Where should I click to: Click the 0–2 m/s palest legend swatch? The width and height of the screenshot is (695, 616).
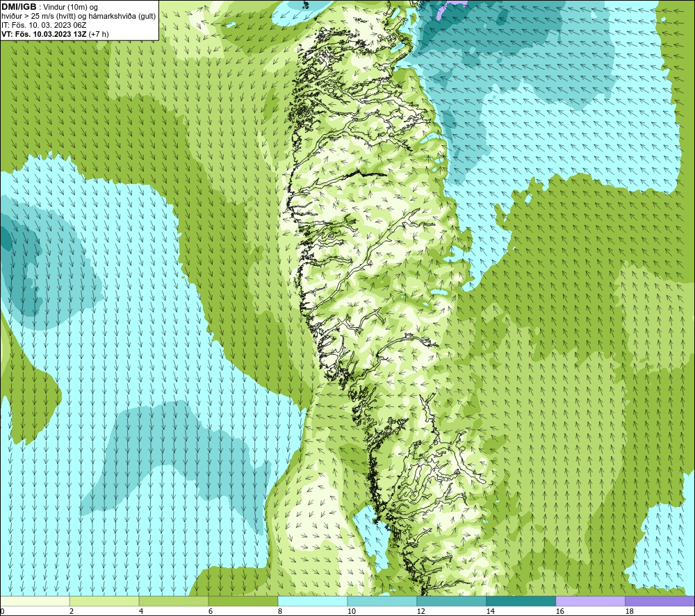[x=35, y=601]
